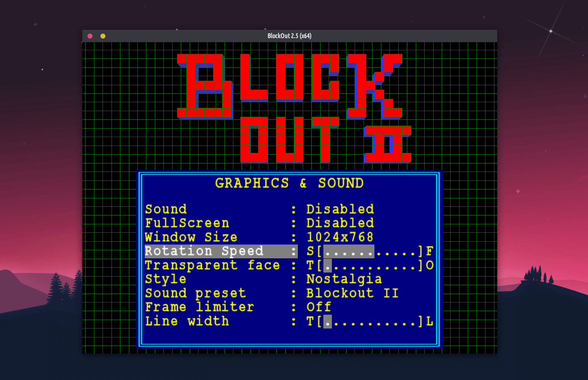Screen dimensions: 588x380
Task: Select the Style menu row
Action: click(x=289, y=279)
